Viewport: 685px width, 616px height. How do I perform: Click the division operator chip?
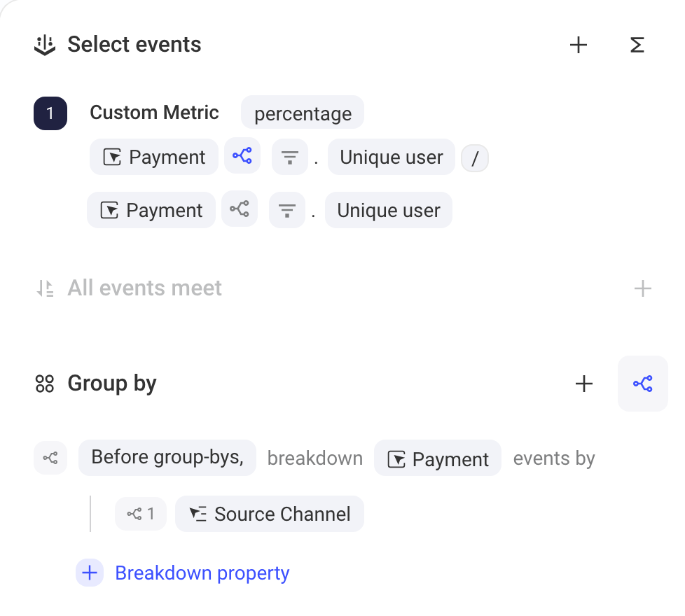[475, 158]
